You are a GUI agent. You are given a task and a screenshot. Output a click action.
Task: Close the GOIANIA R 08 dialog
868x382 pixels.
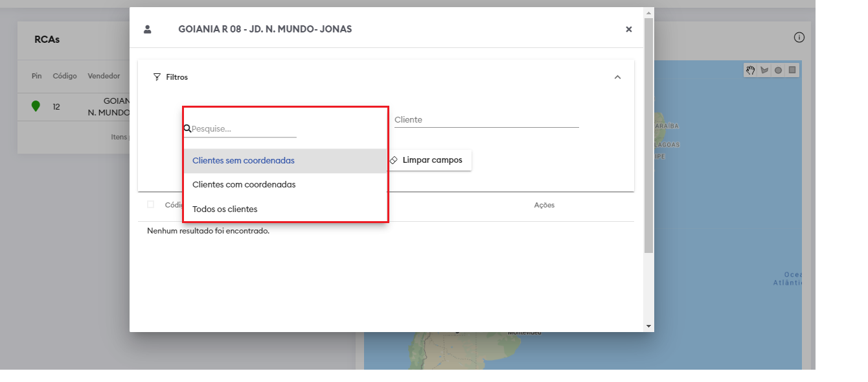628,29
